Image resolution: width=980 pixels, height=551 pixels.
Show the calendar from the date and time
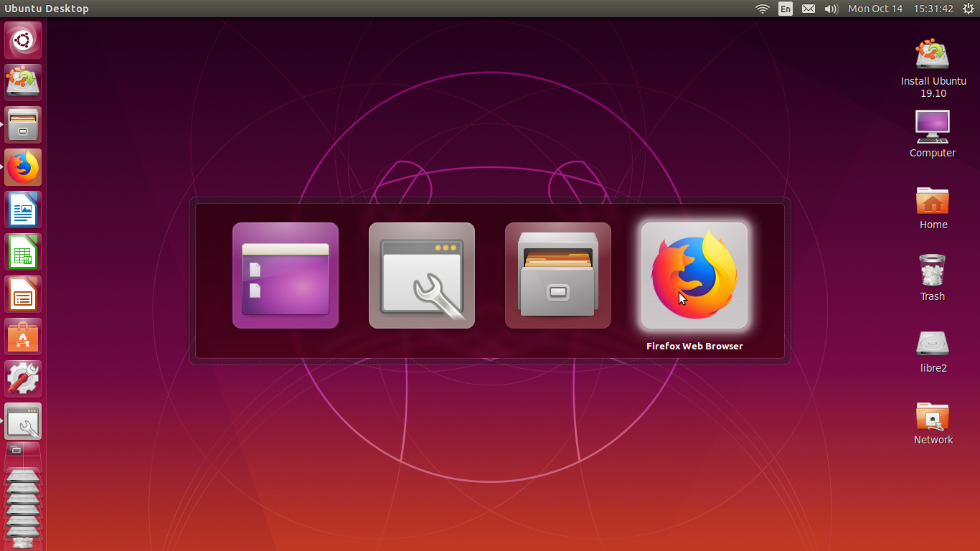click(x=900, y=9)
